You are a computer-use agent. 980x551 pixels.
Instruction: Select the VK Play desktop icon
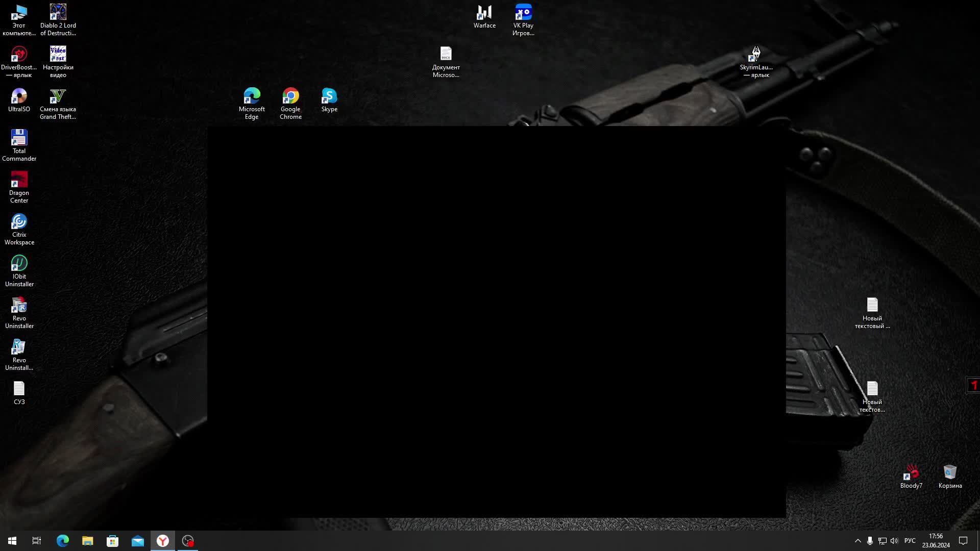[x=523, y=20]
